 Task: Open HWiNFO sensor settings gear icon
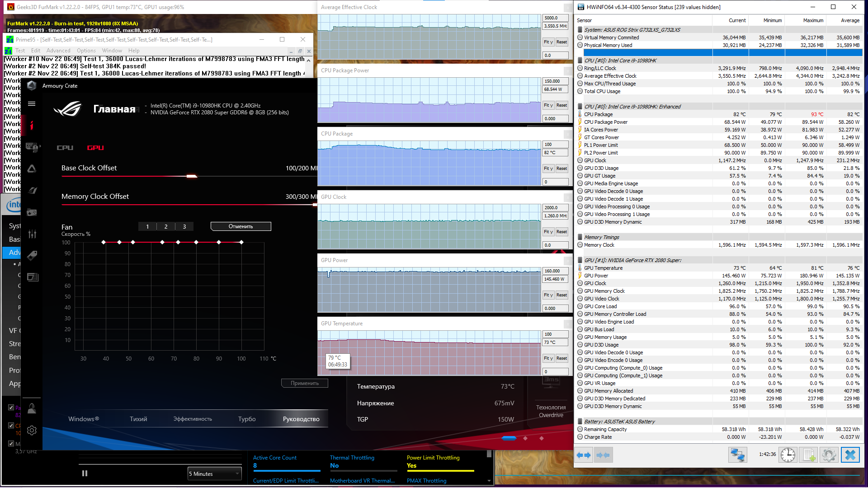click(x=829, y=455)
